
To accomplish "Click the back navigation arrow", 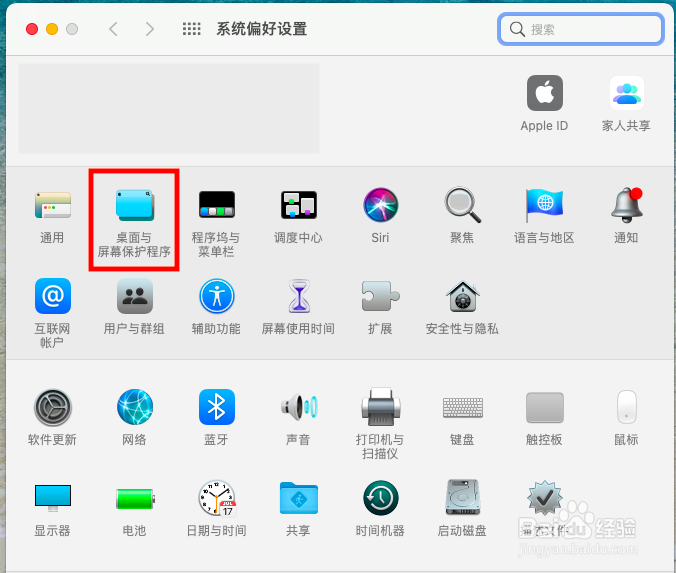I will 113,29.
